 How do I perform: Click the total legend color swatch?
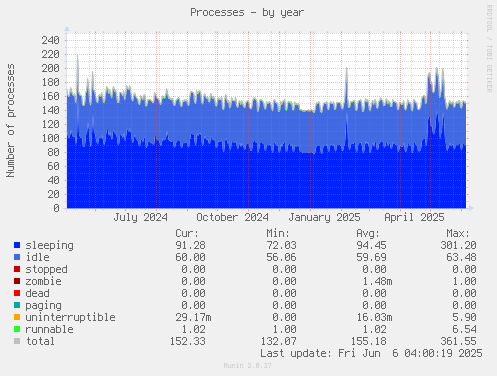17,341
